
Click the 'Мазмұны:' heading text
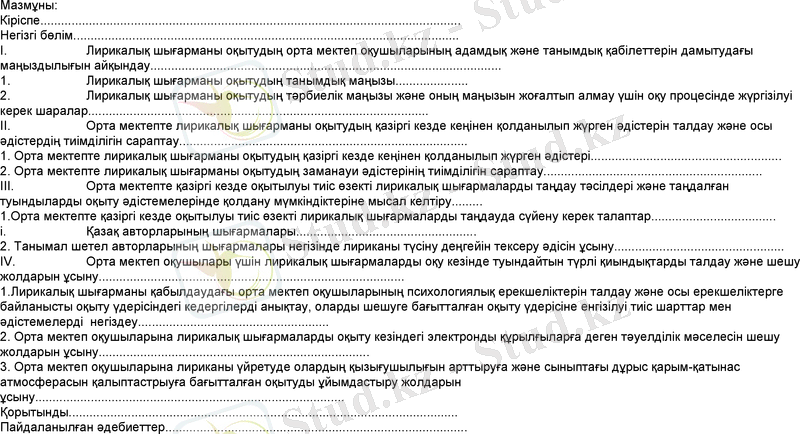pyautogui.click(x=29, y=6)
